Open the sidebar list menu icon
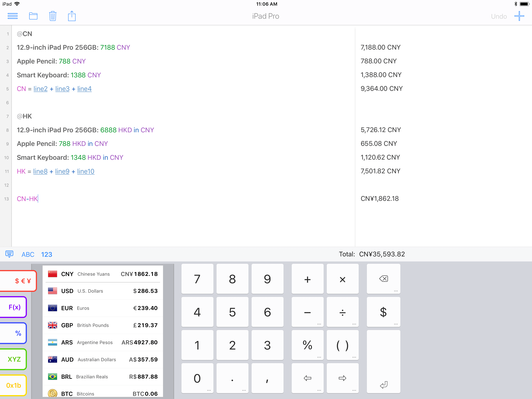 12,16
